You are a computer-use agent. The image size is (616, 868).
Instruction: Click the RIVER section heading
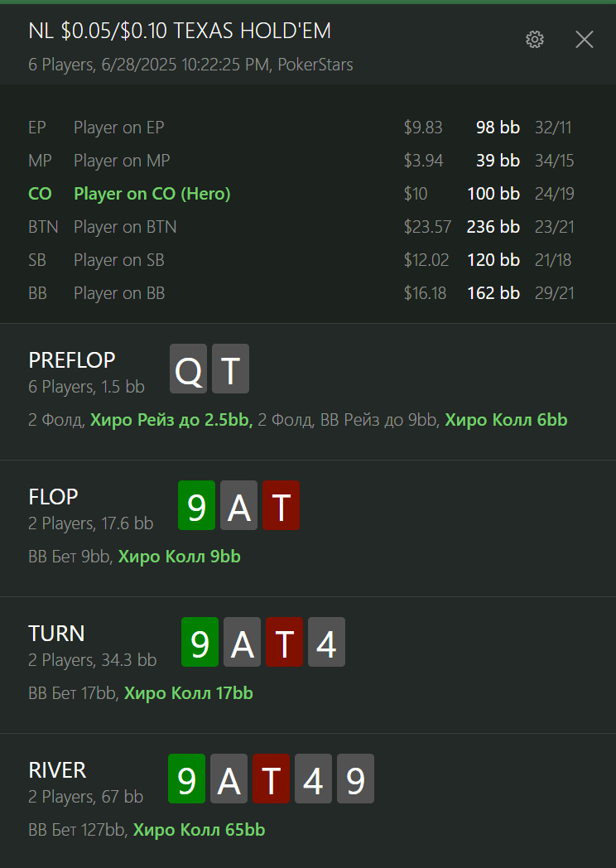(x=57, y=770)
